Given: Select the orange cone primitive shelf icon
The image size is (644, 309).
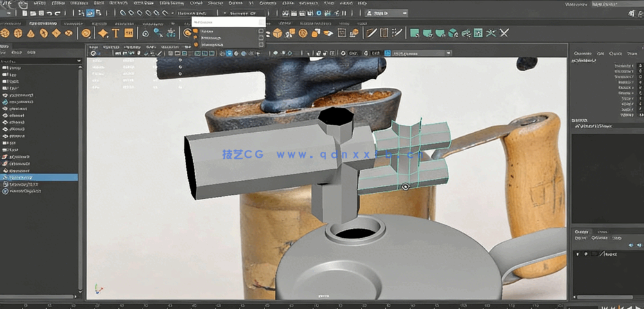Looking at the screenshot, I should point(31,33).
